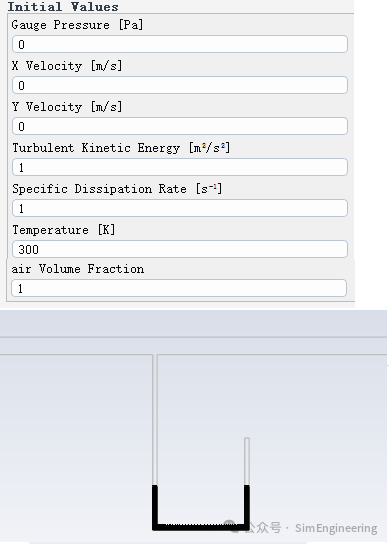Click the Turbulent Kinetic Energy field
389x544 pixels.
pos(180,167)
